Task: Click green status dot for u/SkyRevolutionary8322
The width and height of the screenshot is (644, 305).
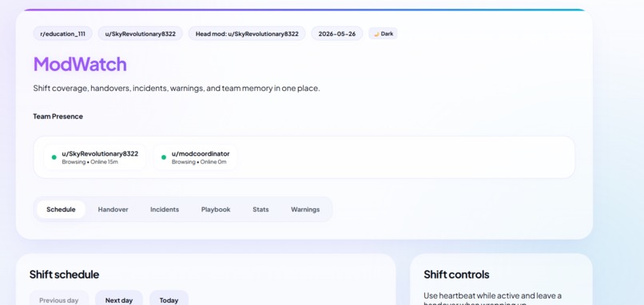Action: point(54,157)
